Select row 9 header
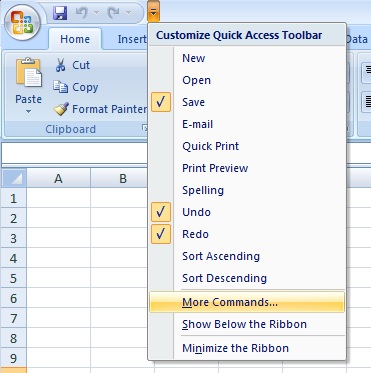 click(x=14, y=358)
